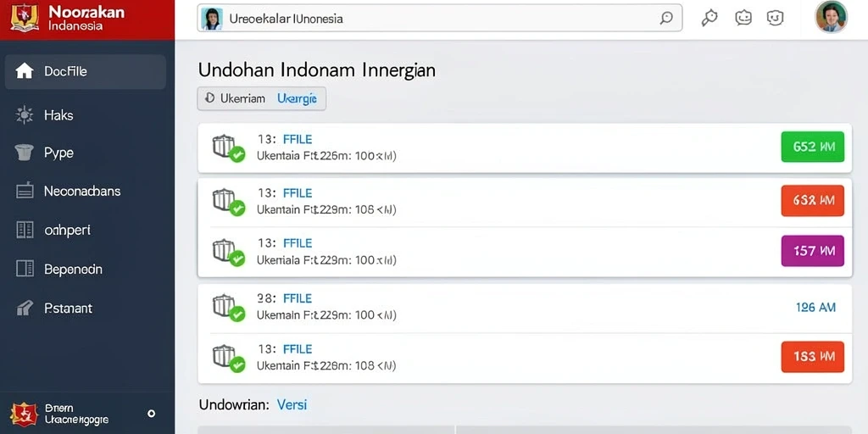This screenshot has height=434, width=868.
Task: Open FFILE link in the 632 row
Action: click(x=298, y=193)
